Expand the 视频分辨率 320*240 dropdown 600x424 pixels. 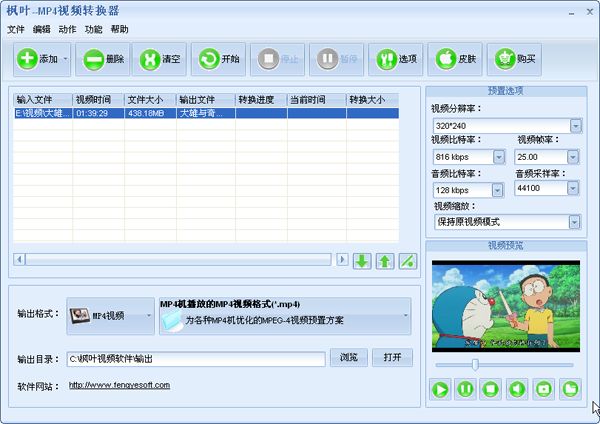pyautogui.click(x=576, y=126)
